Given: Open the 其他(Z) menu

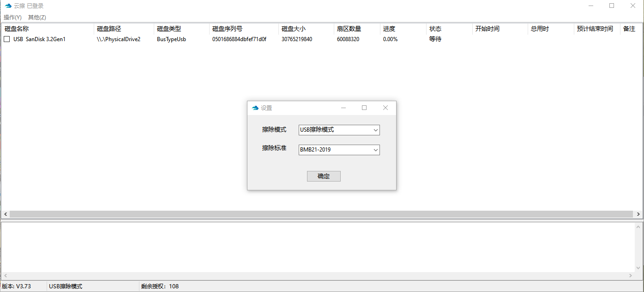Looking at the screenshot, I should 37,17.
